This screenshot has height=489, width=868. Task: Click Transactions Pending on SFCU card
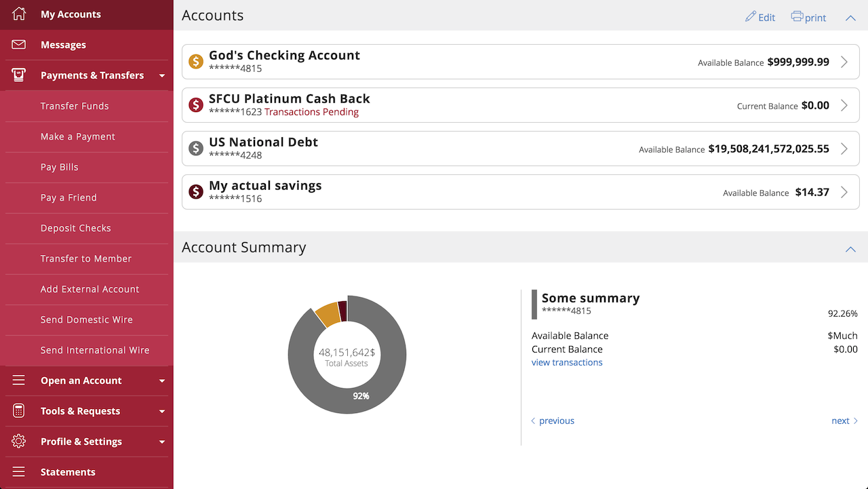tap(311, 112)
